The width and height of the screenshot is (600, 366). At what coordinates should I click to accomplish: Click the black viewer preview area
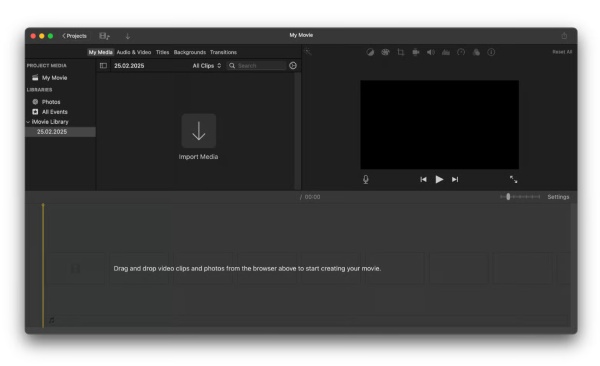(440, 124)
